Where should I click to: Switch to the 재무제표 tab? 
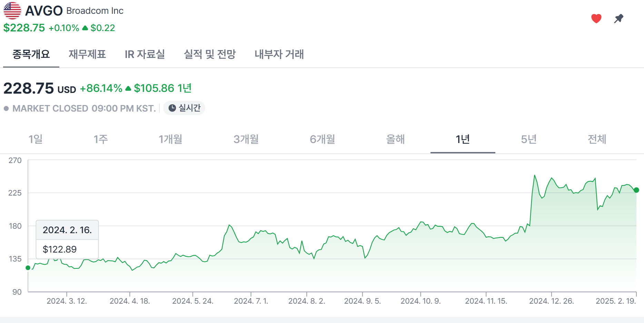[x=87, y=54]
